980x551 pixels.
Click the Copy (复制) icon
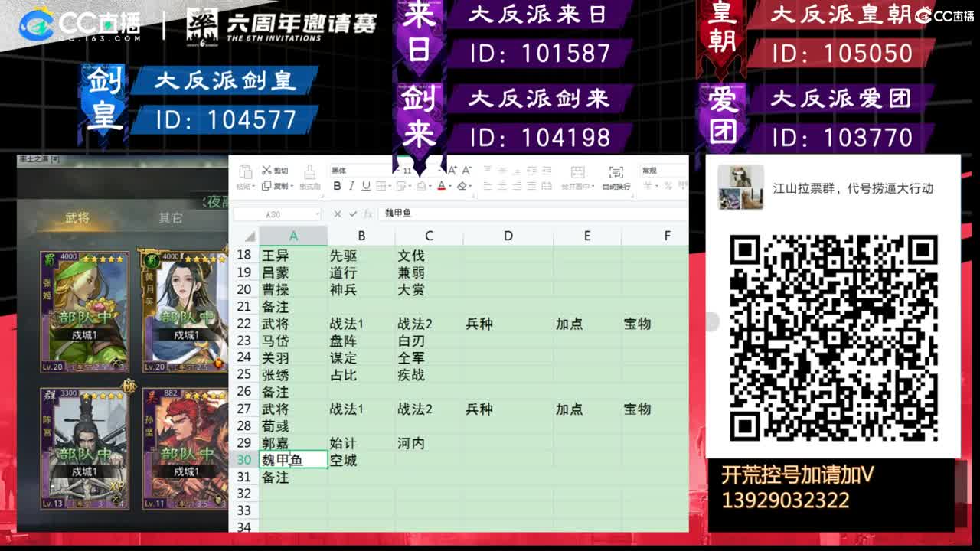(266, 186)
